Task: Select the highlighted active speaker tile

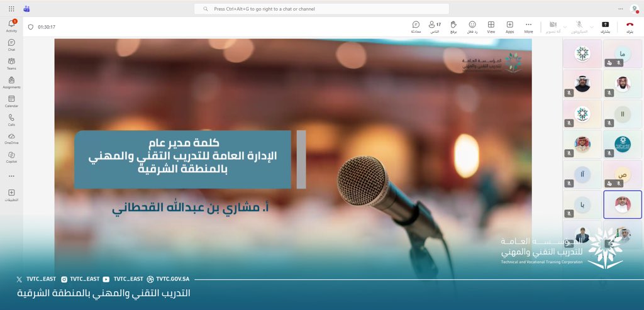Action: tap(623, 204)
